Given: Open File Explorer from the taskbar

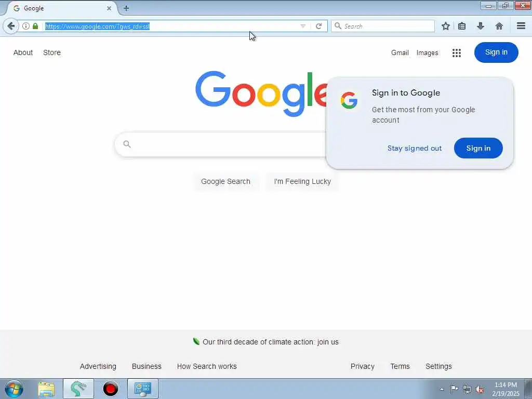Looking at the screenshot, I should [46, 389].
